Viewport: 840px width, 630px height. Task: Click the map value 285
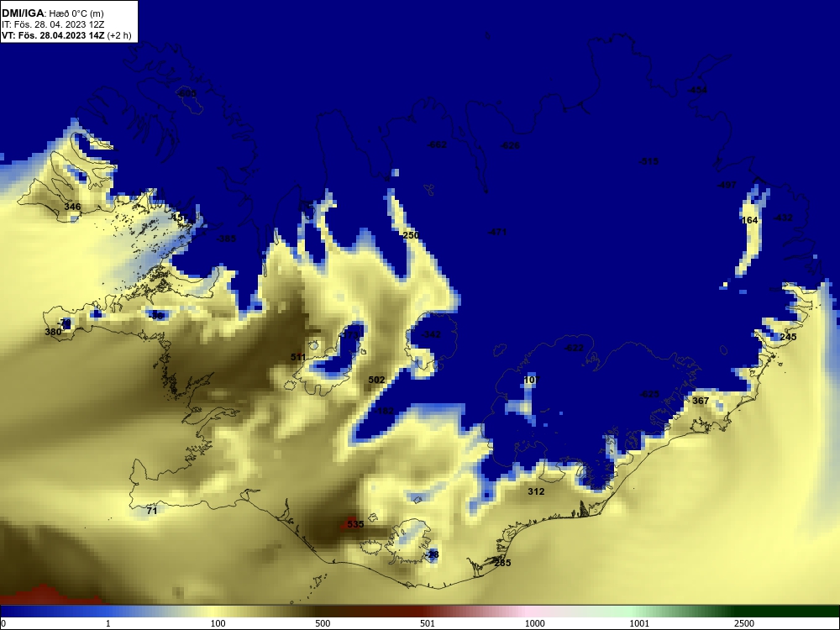tap(502, 563)
